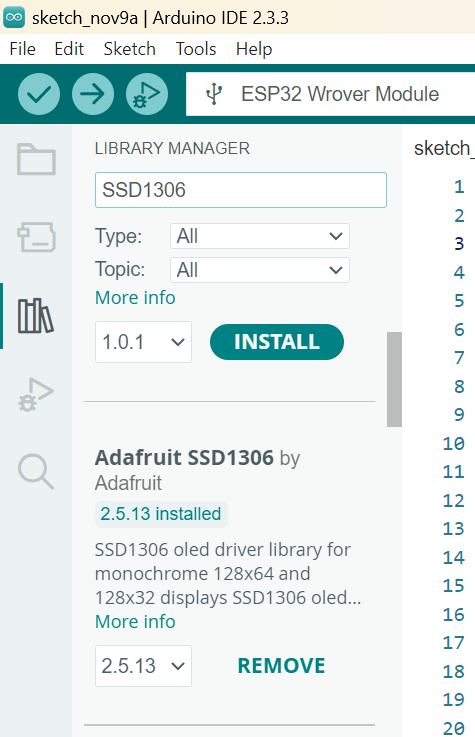Viewport: 475px width, 737px height.
Task: Click the Verify checkmark button
Action: pos(39,94)
